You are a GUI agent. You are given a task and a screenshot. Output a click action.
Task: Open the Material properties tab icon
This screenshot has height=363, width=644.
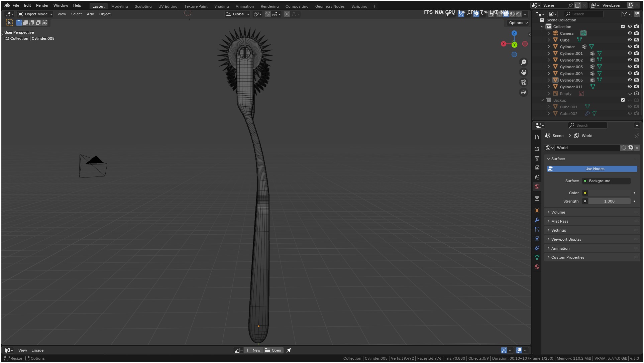coord(537,267)
